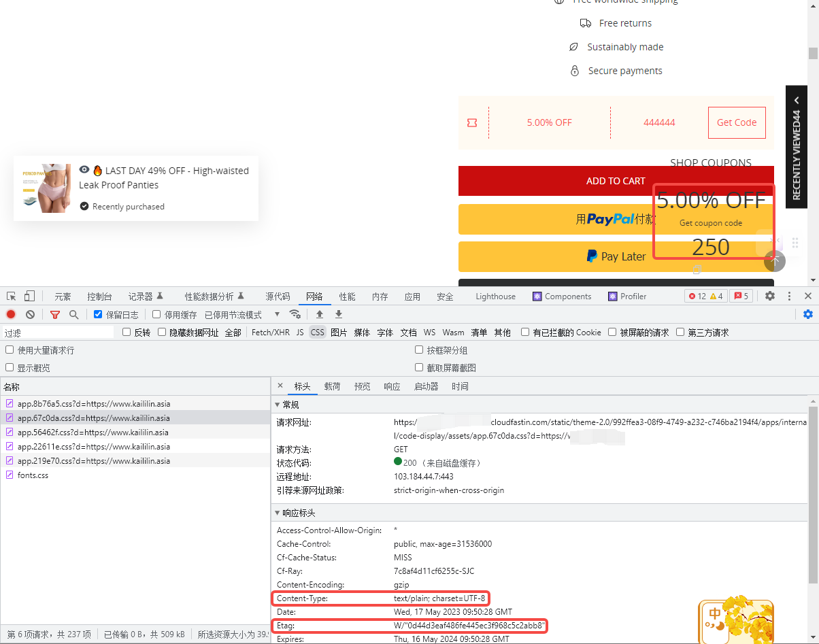Open DevTools settings gear
Image resolution: width=819 pixels, height=644 pixels.
point(770,296)
